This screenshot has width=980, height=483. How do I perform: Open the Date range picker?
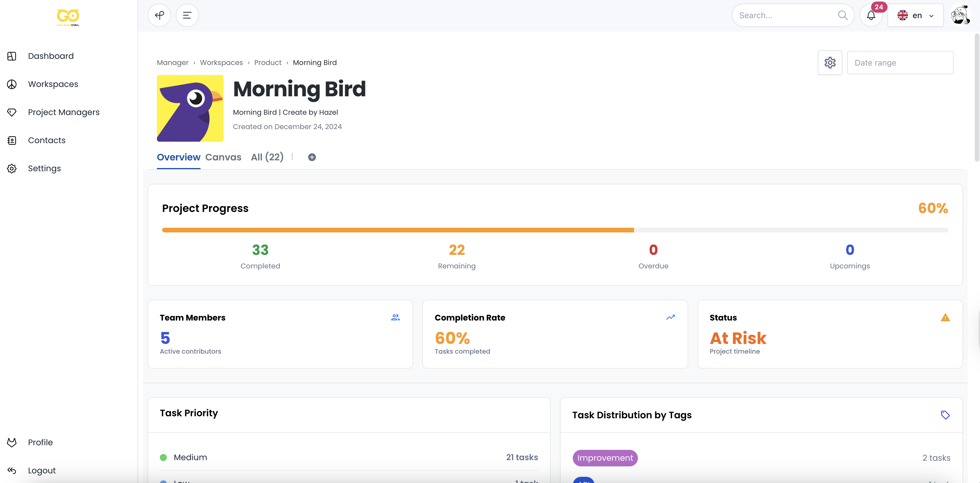(900, 62)
